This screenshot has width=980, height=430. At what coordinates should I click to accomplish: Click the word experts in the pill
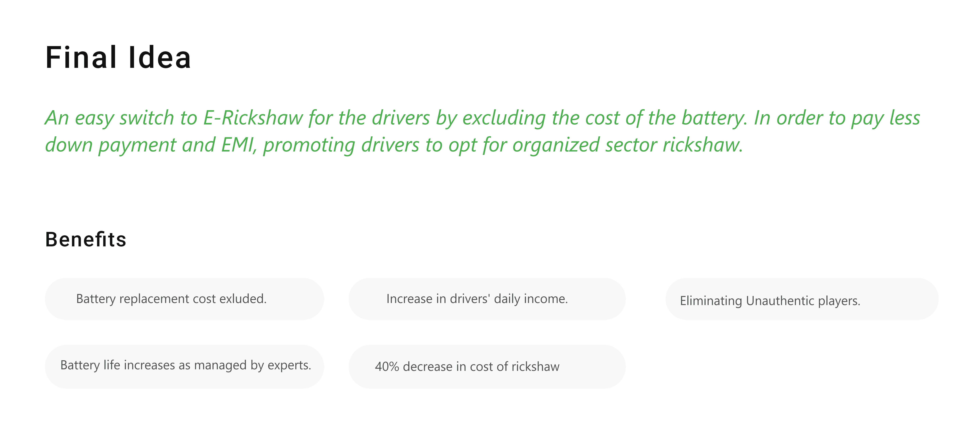(x=289, y=365)
